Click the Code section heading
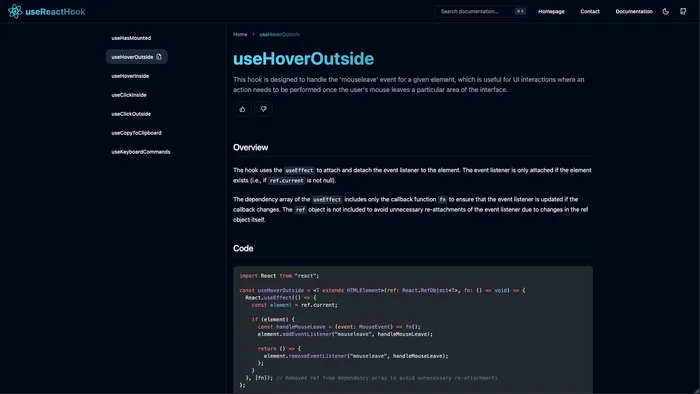Viewport: 700px width, 394px height. (x=243, y=248)
